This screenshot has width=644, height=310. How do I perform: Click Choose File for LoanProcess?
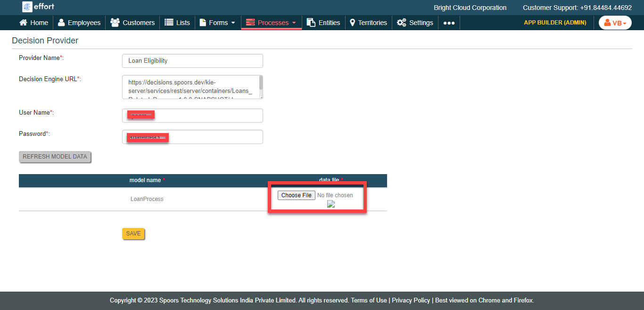(296, 195)
